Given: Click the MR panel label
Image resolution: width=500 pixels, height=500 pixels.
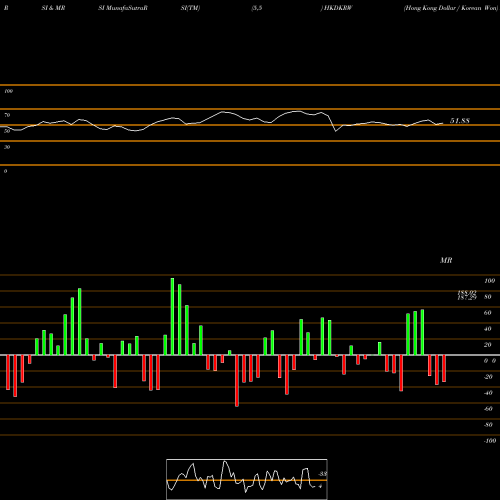Looking at the screenshot, I should click(446, 260).
